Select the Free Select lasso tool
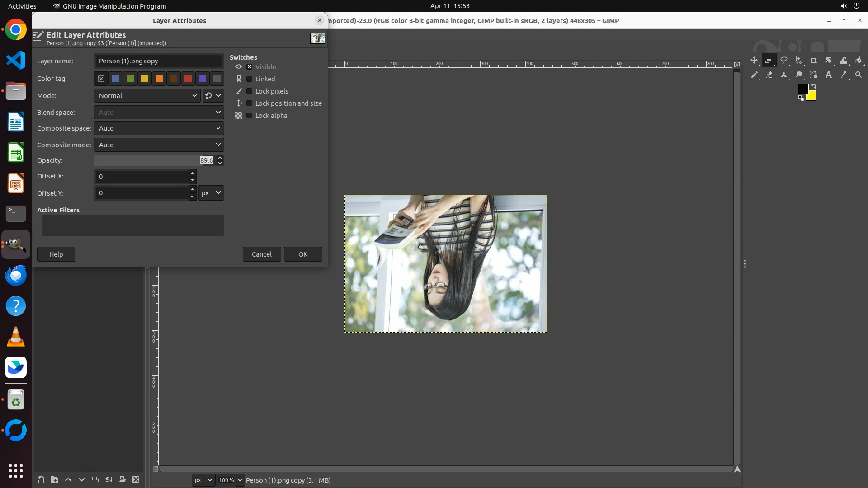This screenshot has width=868, height=488. coord(784,60)
